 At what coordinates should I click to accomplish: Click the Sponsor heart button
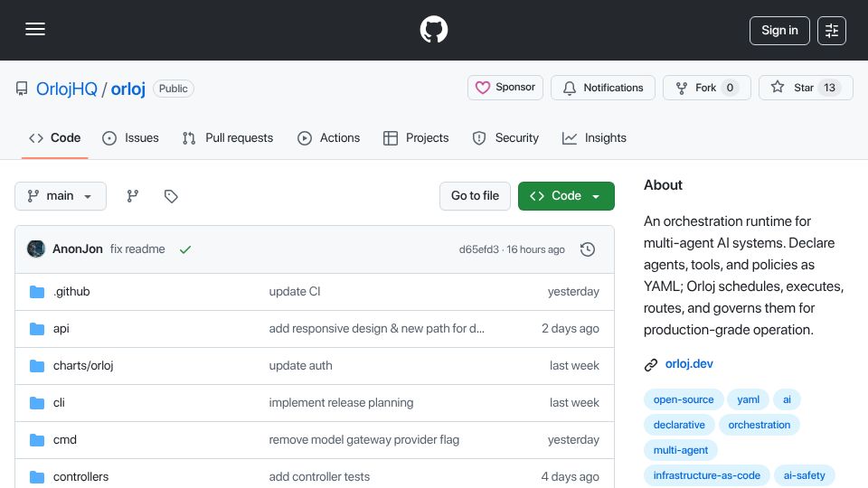505,88
